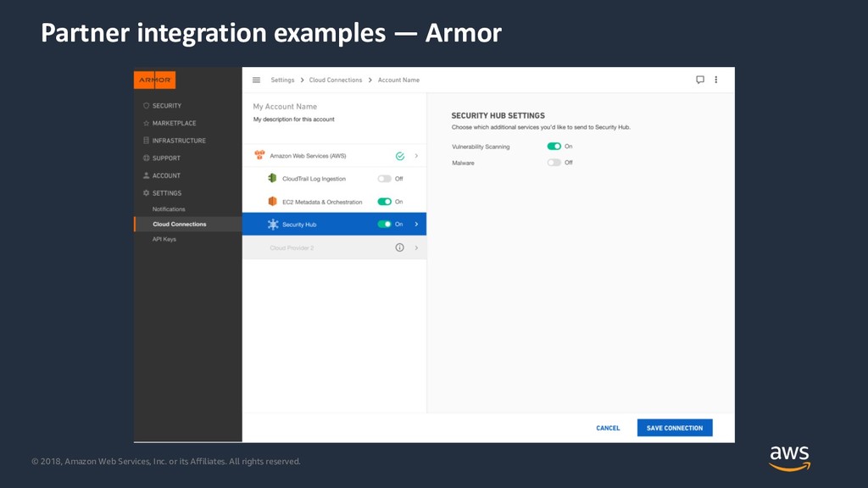Click the aws logo on the slide
The width and height of the screenshot is (868, 488).
tap(789, 458)
